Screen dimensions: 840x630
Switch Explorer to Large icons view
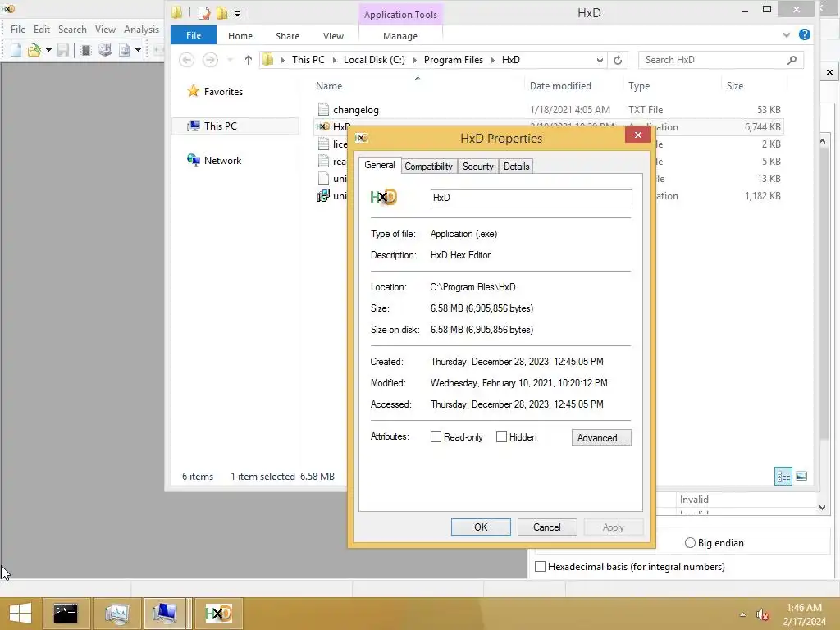801,477
